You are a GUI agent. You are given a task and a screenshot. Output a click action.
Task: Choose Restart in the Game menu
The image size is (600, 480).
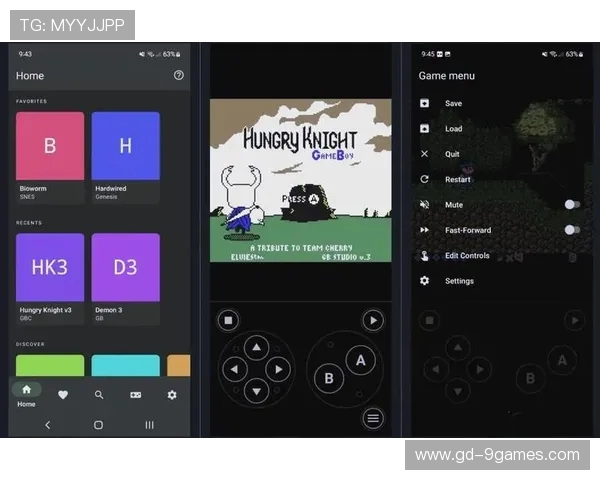pyautogui.click(x=457, y=180)
